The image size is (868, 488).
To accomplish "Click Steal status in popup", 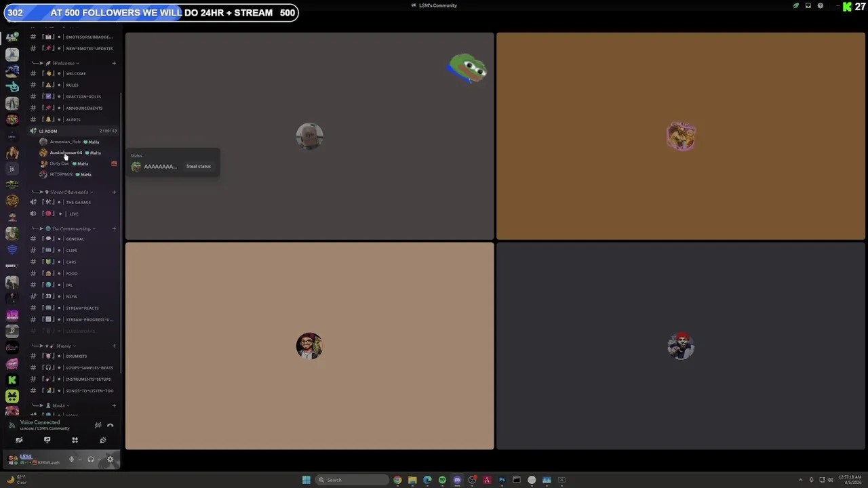I will click(199, 166).
